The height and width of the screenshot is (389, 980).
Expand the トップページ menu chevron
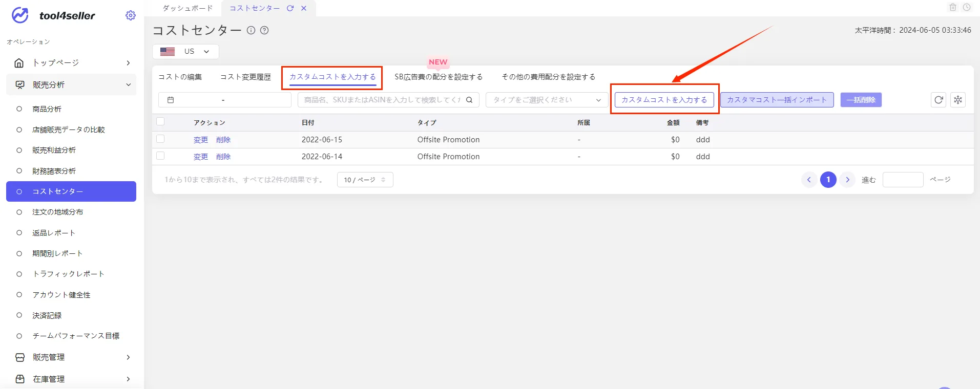tap(128, 63)
